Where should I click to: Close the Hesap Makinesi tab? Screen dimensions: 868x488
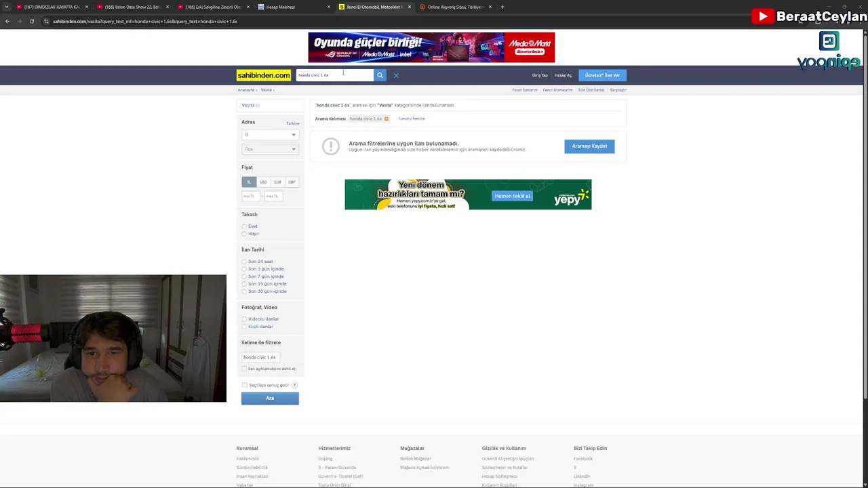click(329, 7)
